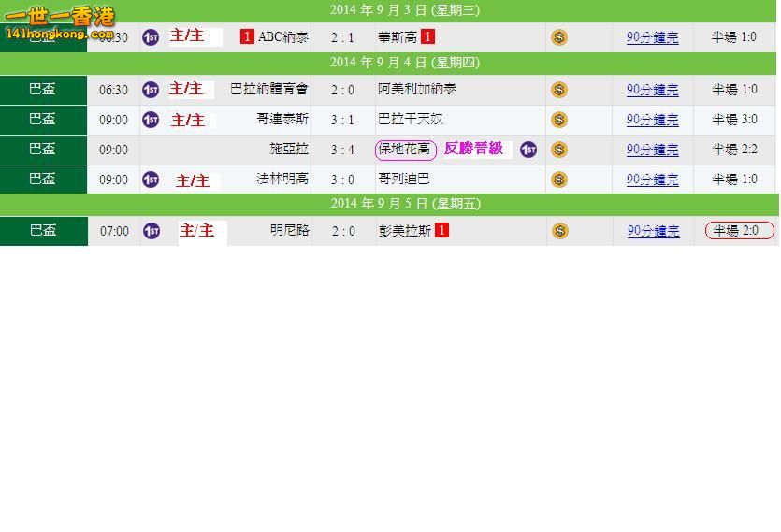Click the date header 2014年9月5日 (星期五)
This screenshot has width=781, height=532.
(x=406, y=204)
